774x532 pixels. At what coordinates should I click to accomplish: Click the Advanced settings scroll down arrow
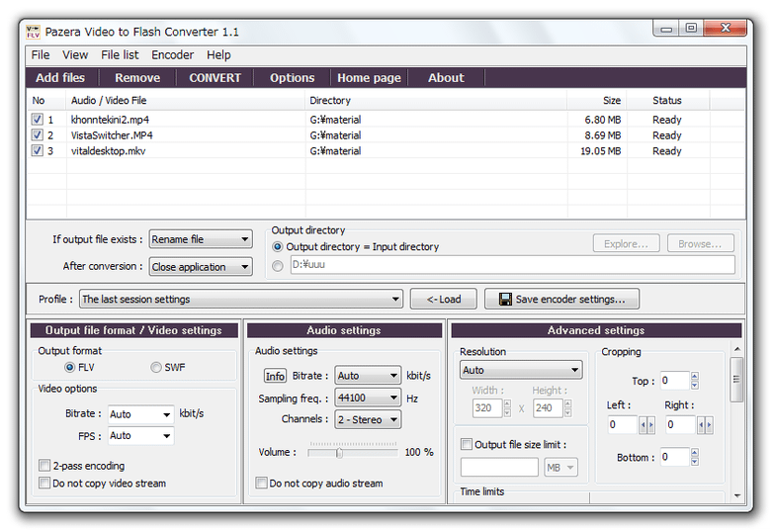point(736,495)
